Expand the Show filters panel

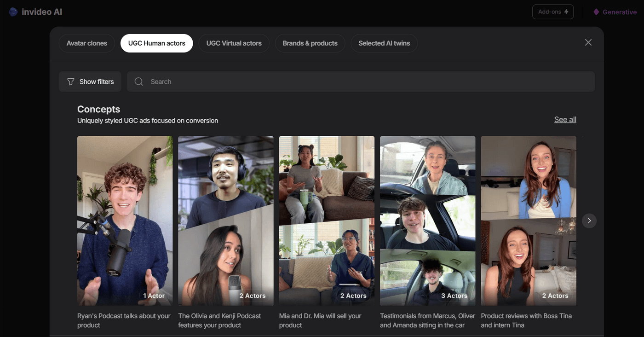[90, 81]
